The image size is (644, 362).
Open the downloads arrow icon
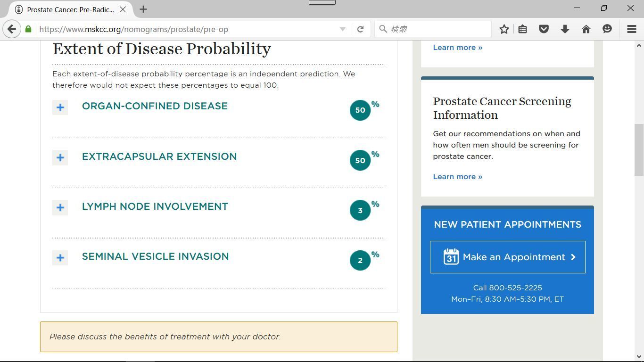(565, 29)
